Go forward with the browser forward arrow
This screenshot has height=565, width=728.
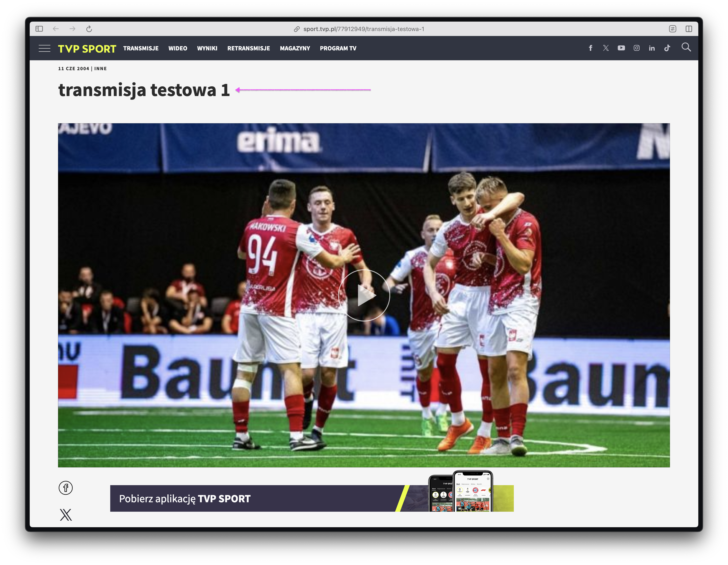72,29
